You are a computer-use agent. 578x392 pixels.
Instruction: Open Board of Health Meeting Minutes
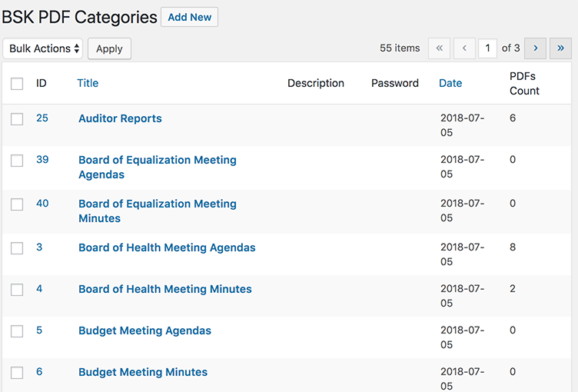pos(164,289)
